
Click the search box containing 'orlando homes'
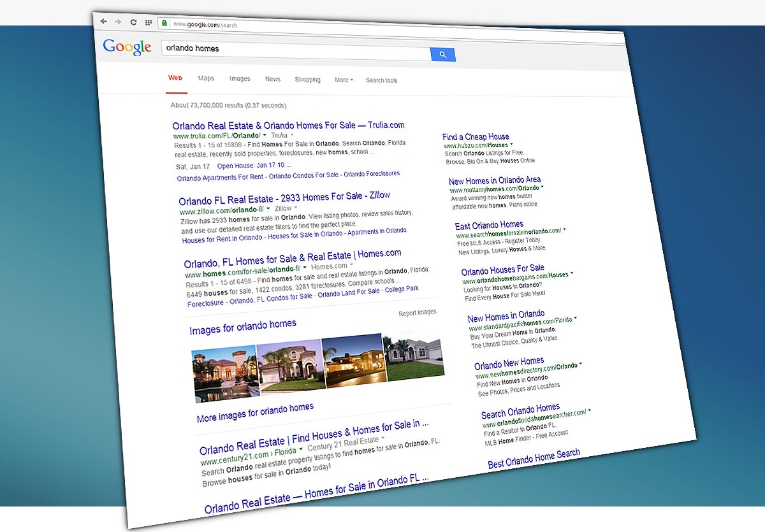coord(296,50)
